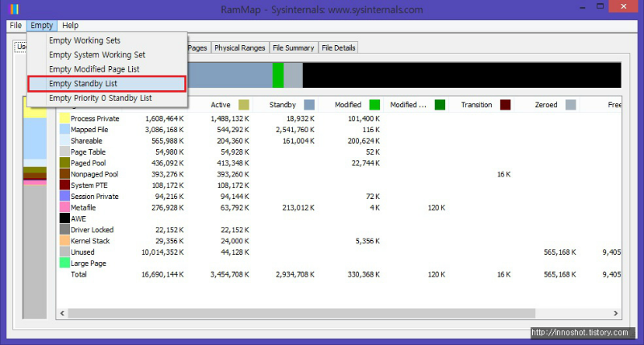The height and width of the screenshot is (345, 644).
Task: Click the Standby column color swatch
Action: click(x=309, y=105)
